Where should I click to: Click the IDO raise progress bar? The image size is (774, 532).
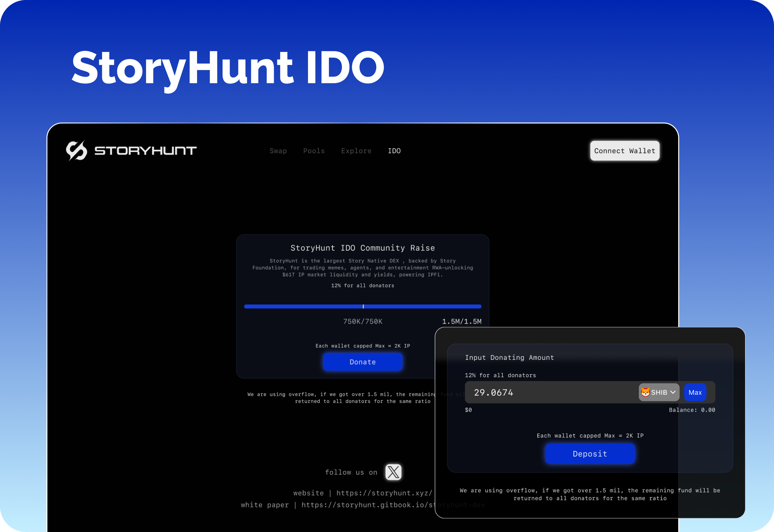363,306
